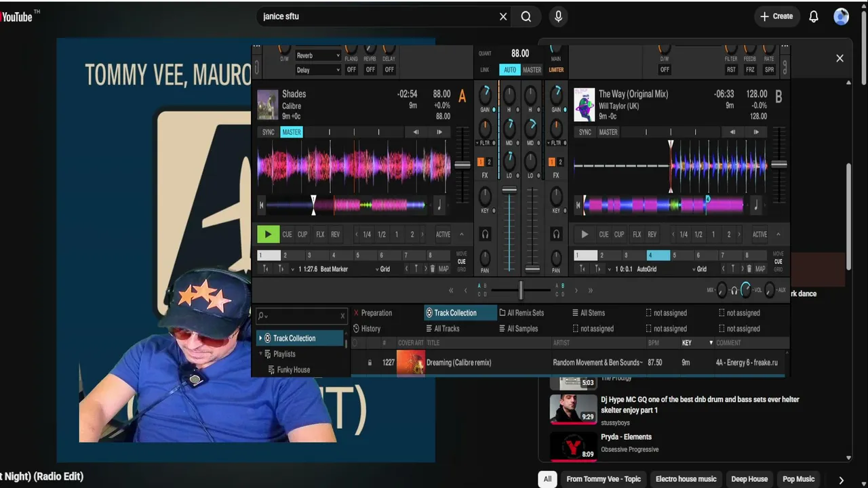This screenshot has width=868, height=488.
Task: Toggle deck B loop ACTIVE button
Action: [759, 235]
